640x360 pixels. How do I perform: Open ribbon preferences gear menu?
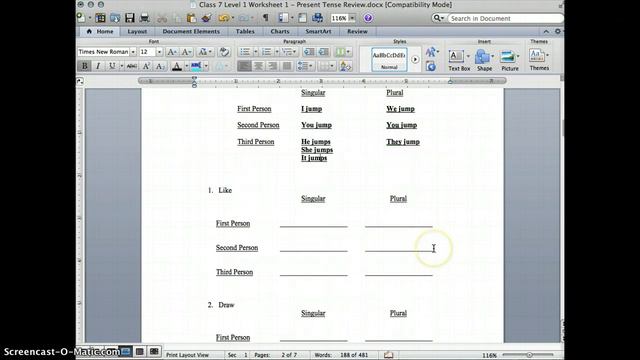point(558,31)
